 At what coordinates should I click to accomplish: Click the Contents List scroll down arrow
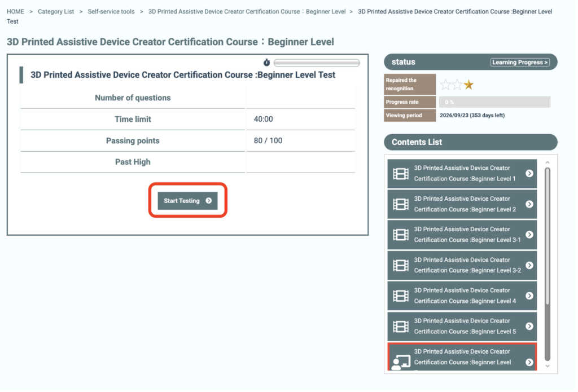point(547,365)
